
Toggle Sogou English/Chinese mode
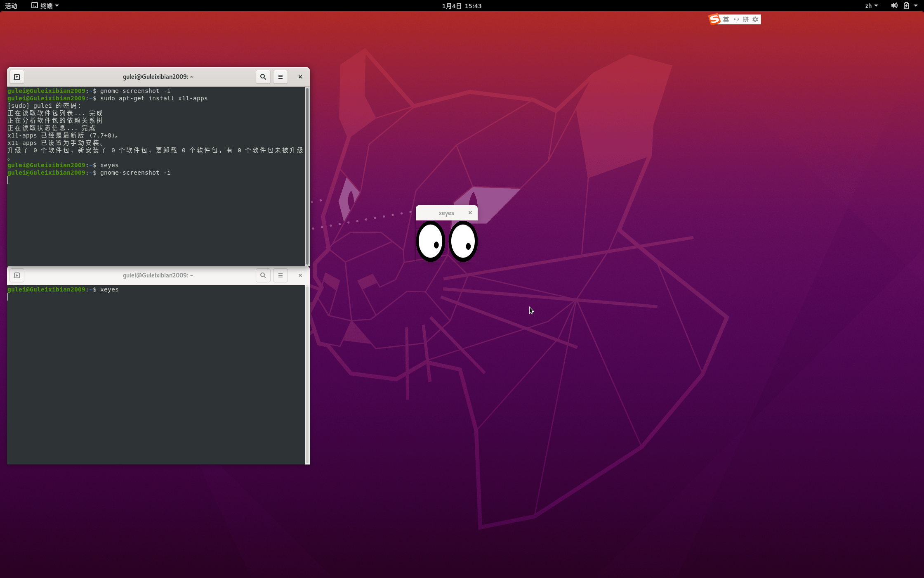pos(726,19)
